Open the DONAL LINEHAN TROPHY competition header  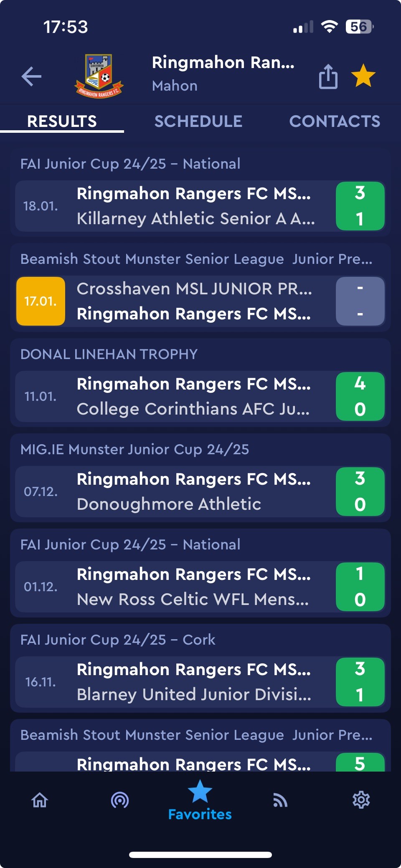coord(109,354)
